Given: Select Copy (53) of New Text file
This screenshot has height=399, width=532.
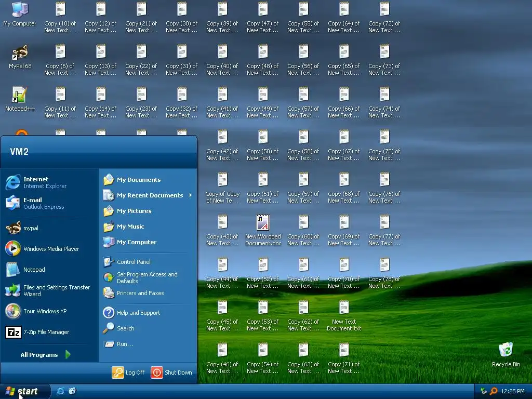Looking at the screenshot, I should pyautogui.click(x=263, y=315).
